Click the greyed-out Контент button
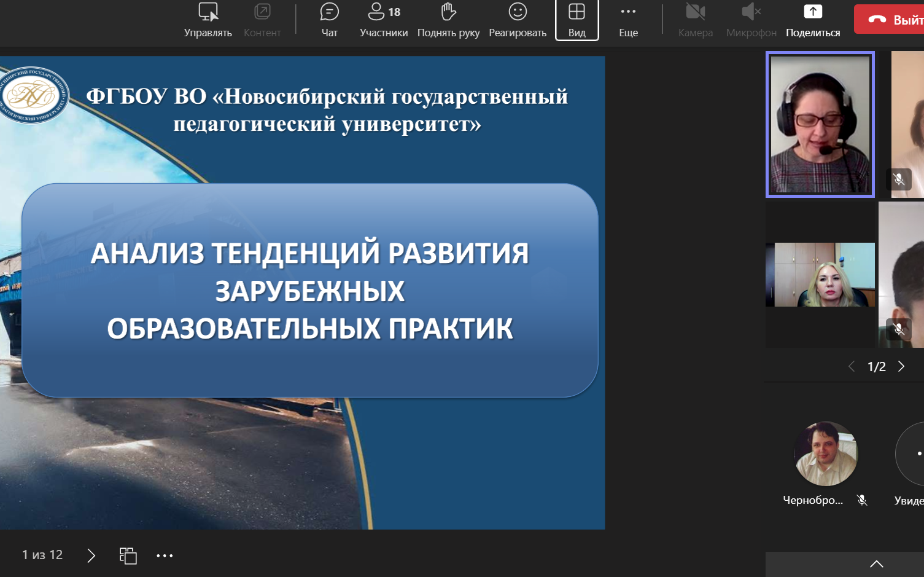 click(262, 20)
